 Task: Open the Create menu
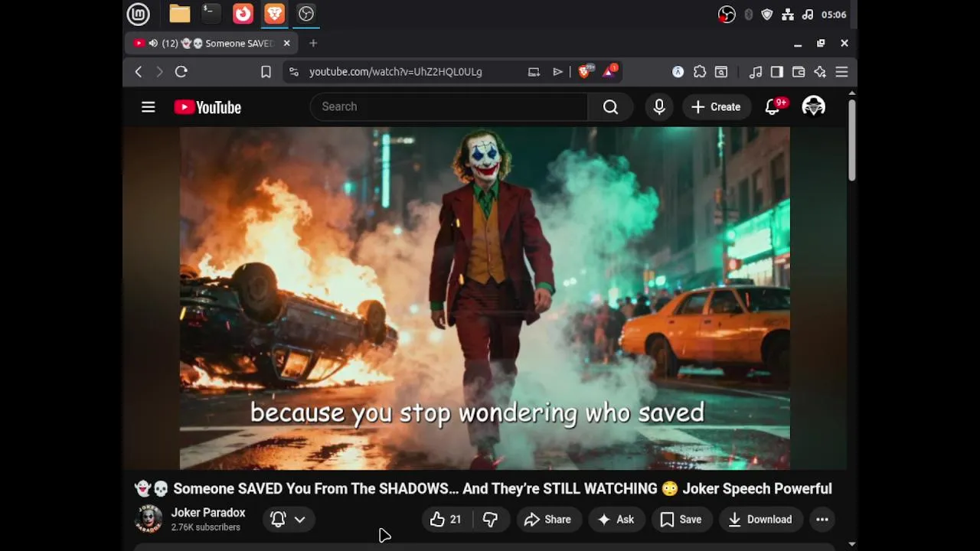(716, 107)
